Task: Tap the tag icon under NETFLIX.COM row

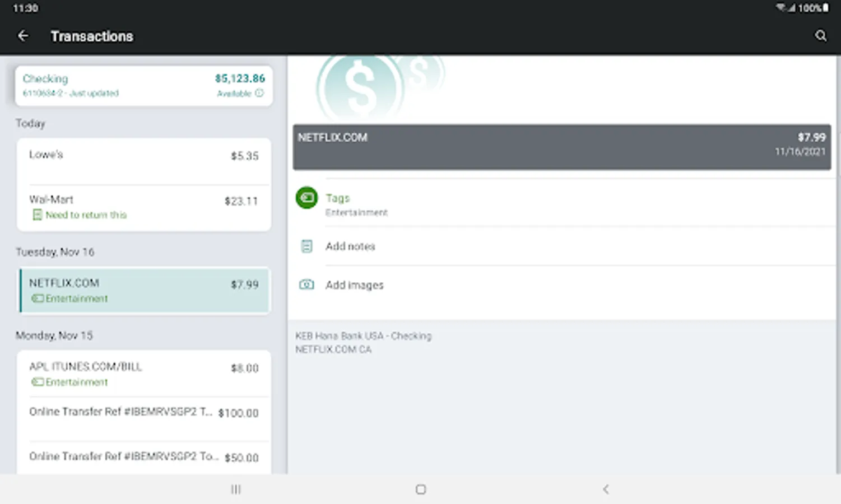Action: (37, 298)
